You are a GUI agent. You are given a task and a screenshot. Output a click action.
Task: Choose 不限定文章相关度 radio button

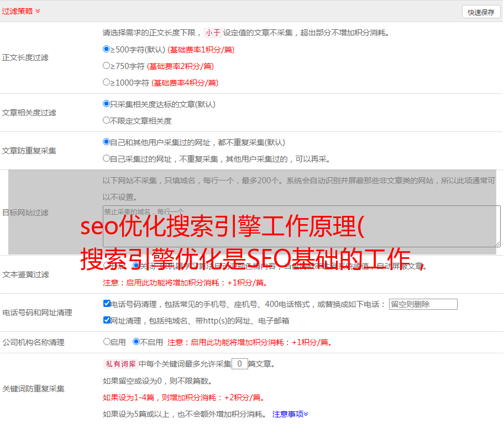coord(107,120)
